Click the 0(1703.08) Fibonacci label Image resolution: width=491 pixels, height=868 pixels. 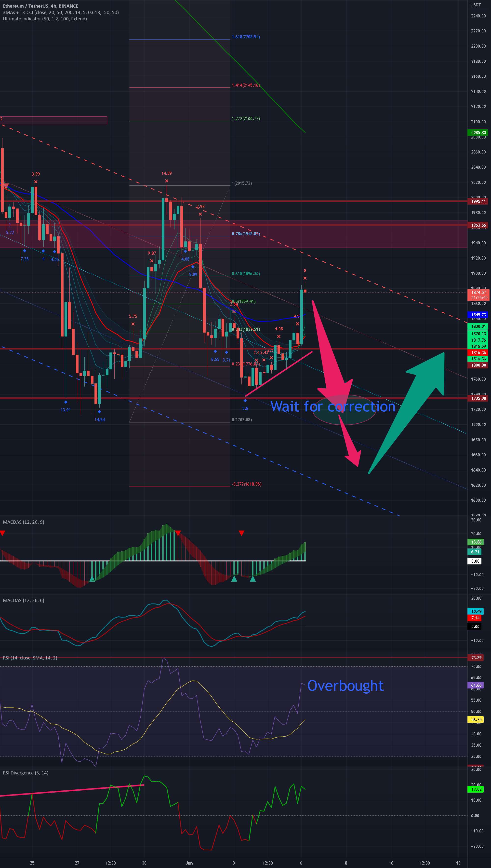(242, 420)
